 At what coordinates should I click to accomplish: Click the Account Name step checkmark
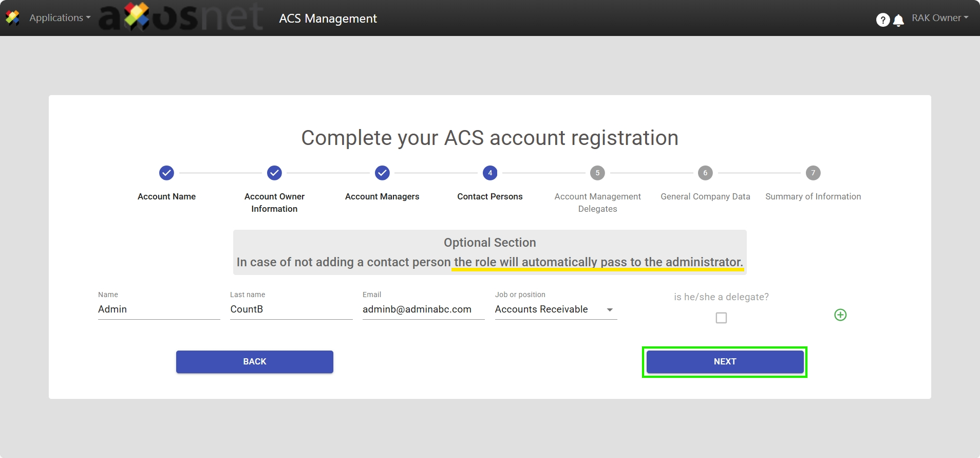point(166,173)
